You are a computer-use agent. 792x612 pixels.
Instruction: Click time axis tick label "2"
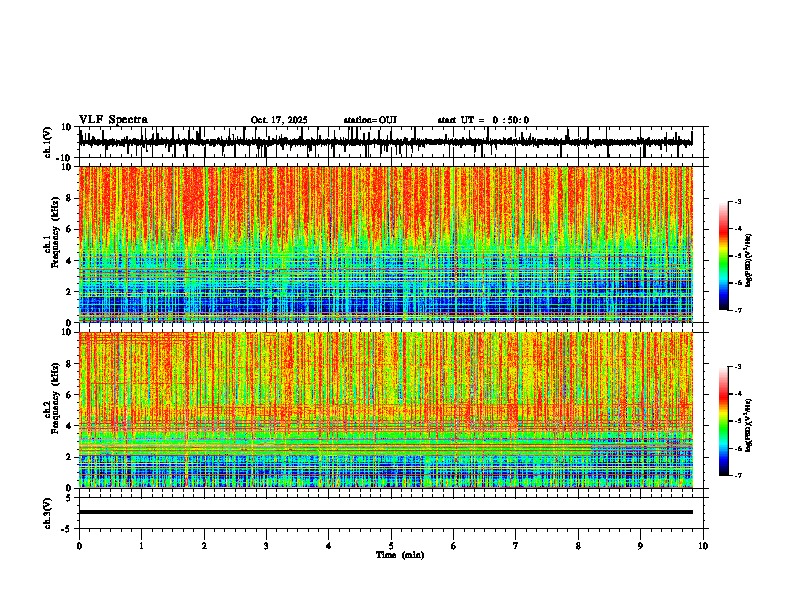[x=204, y=546]
